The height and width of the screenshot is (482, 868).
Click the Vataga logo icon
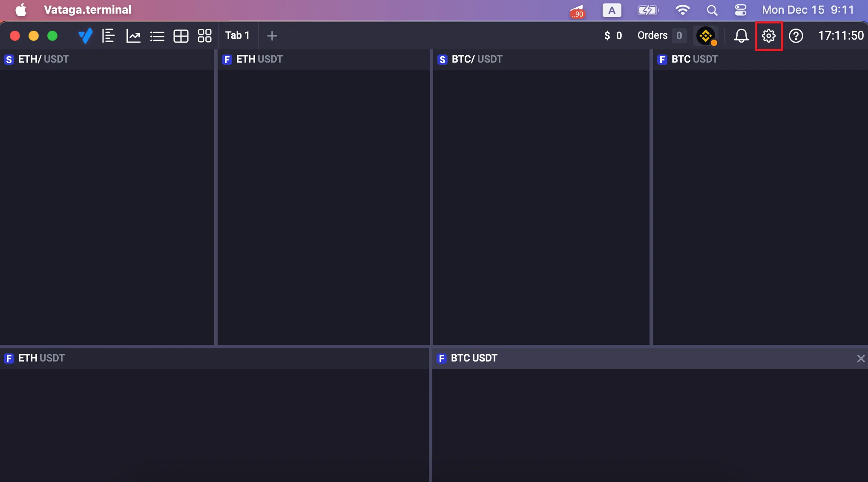pyautogui.click(x=85, y=36)
